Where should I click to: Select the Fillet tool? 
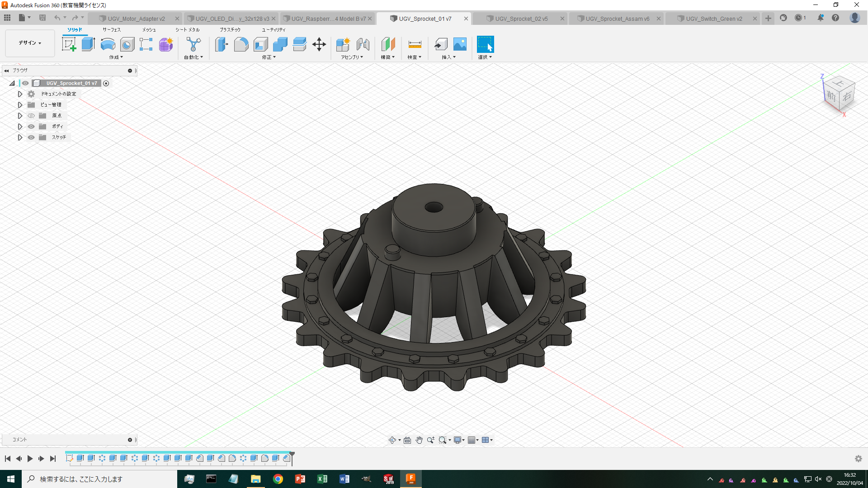click(x=241, y=44)
